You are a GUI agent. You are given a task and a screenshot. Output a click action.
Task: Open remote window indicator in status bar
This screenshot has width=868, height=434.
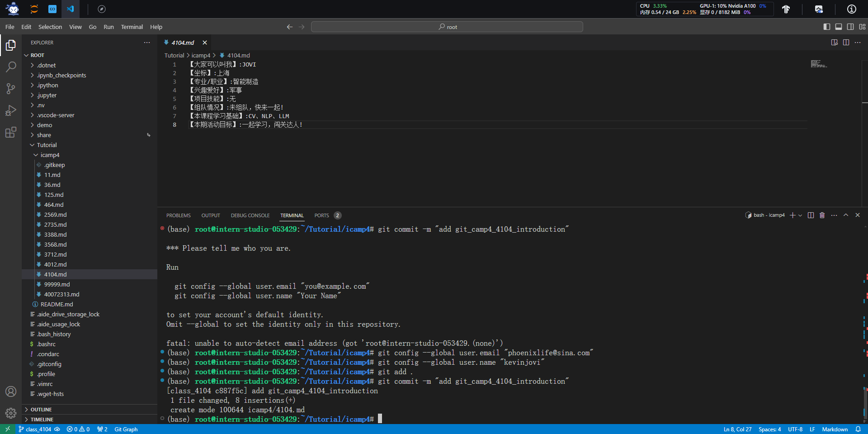[8, 429]
